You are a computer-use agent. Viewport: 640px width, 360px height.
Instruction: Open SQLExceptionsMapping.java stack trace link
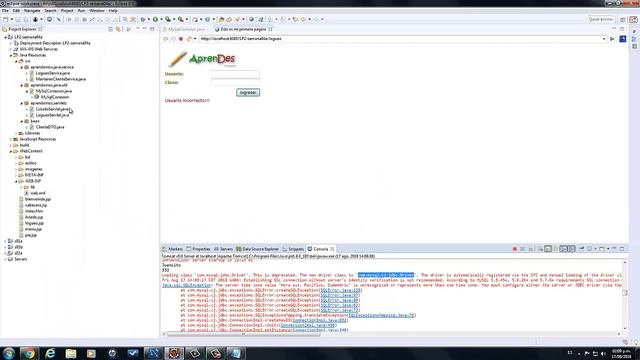[382, 315]
